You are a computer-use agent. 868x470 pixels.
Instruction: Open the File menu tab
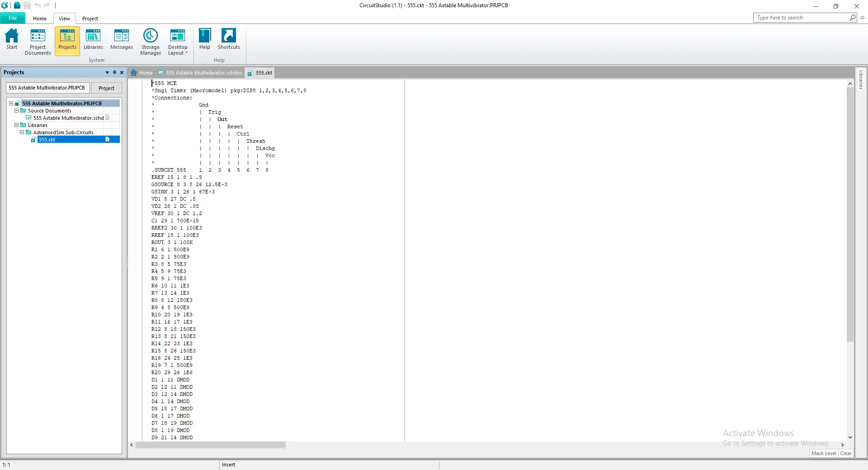point(13,18)
